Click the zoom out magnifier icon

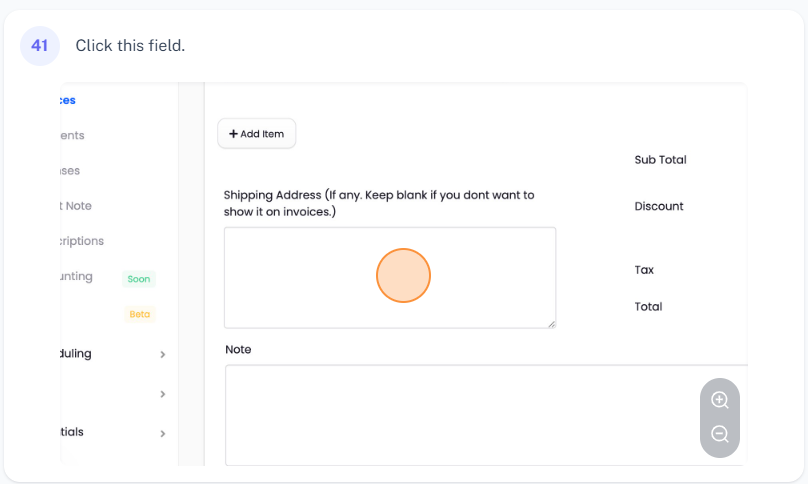click(x=719, y=434)
